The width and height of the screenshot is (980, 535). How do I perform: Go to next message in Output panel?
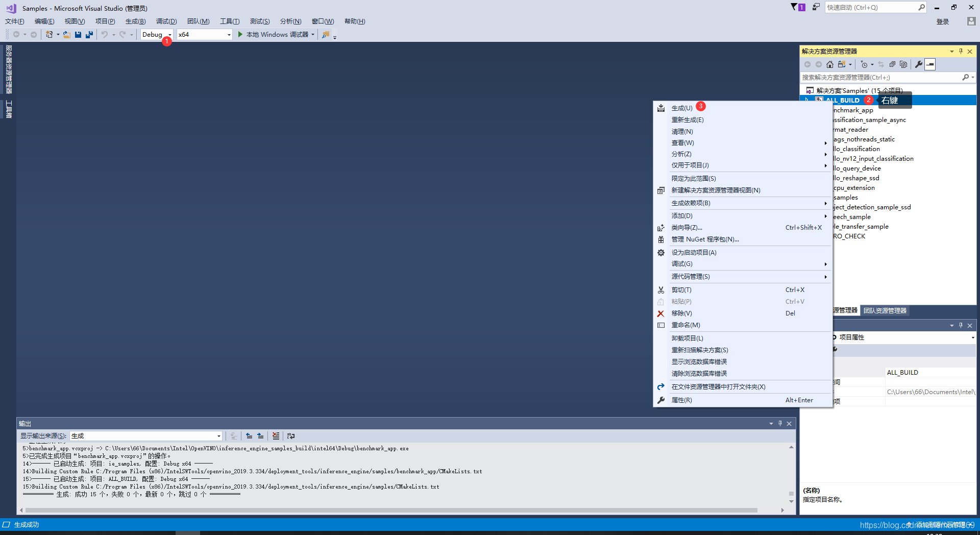260,436
